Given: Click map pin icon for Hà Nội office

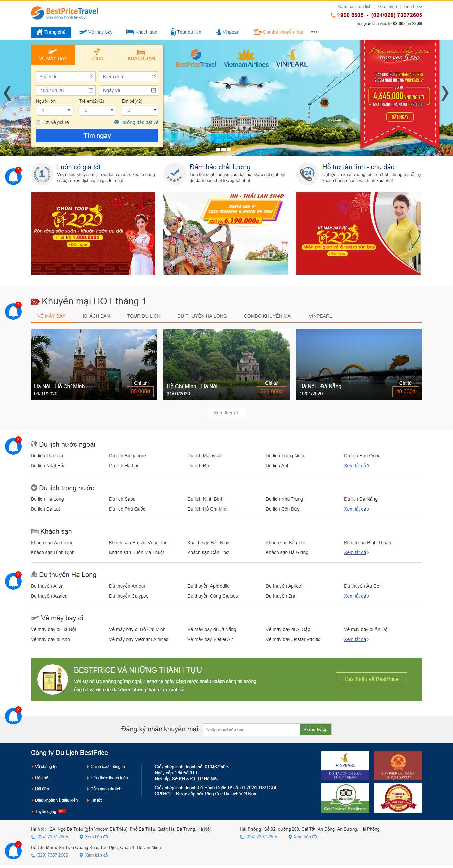Looking at the screenshot, I should coord(81,837).
